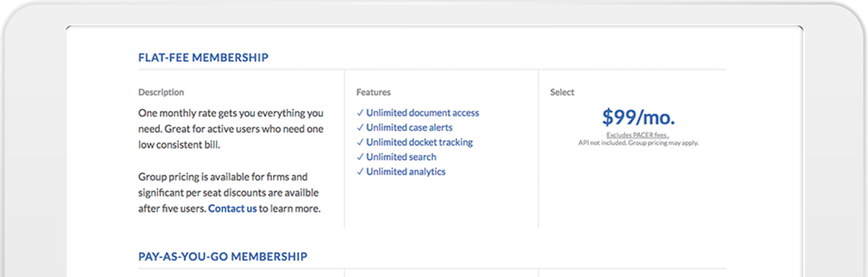The image size is (868, 277).
Task: Click the "One monthly rate" description paragraph
Action: coord(231,129)
